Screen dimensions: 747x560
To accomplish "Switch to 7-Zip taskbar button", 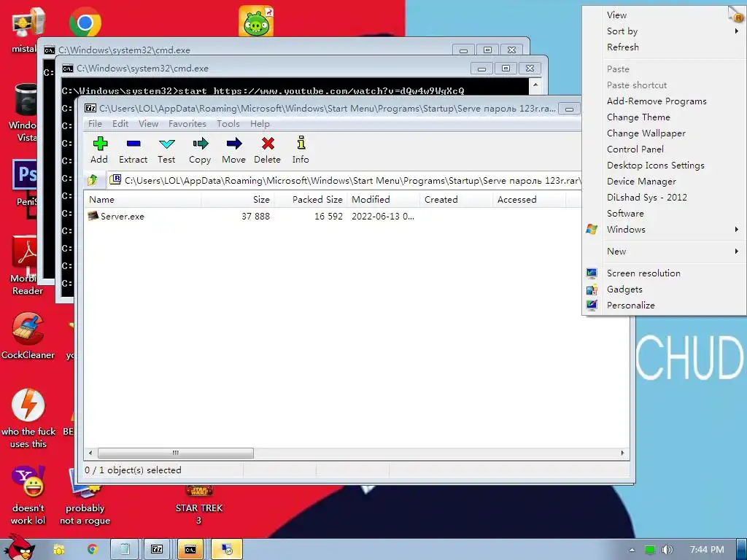I will tap(158, 550).
